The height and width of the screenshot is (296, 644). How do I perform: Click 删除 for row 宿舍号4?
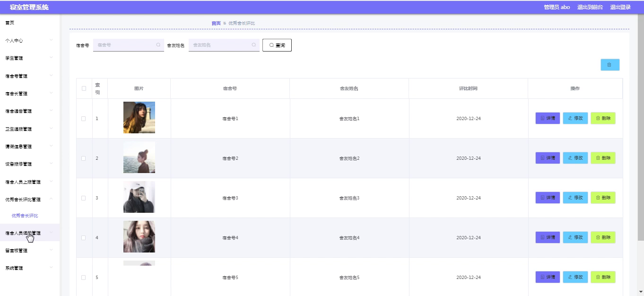(603, 237)
